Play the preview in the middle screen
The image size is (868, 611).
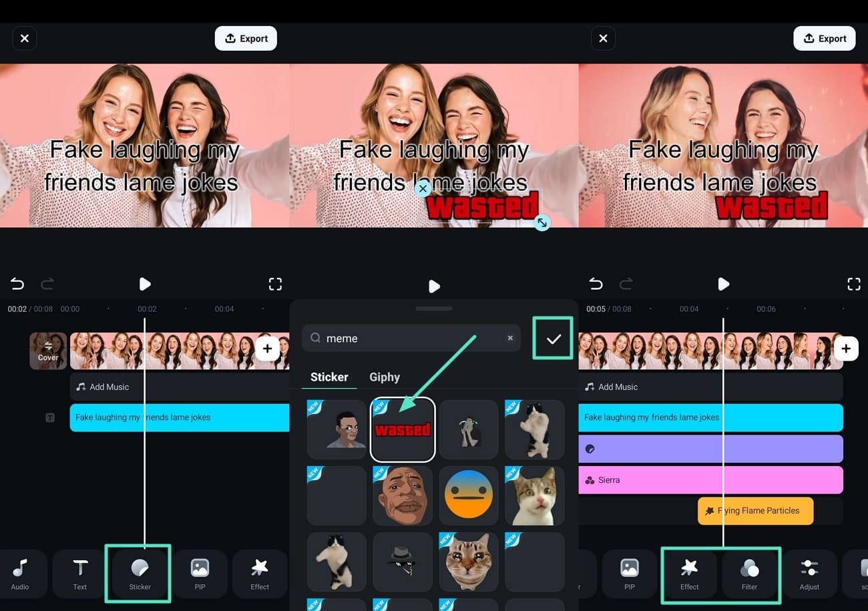(x=434, y=286)
